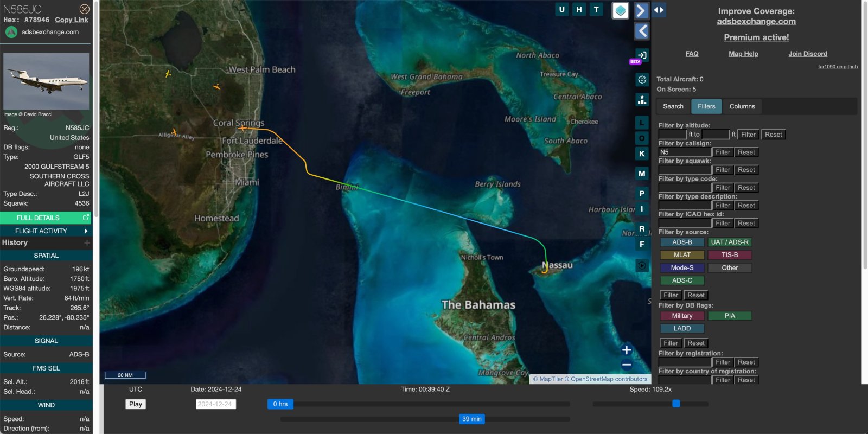Click the playback speed slider handle

[x=676, y=404]
